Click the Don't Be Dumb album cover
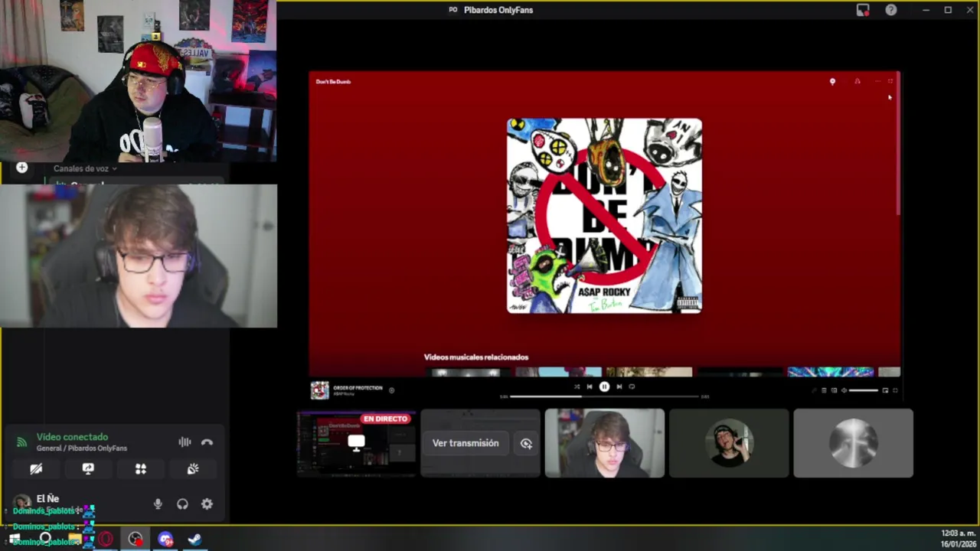This screenshot has height=551, width=980. tap(604, 216)
